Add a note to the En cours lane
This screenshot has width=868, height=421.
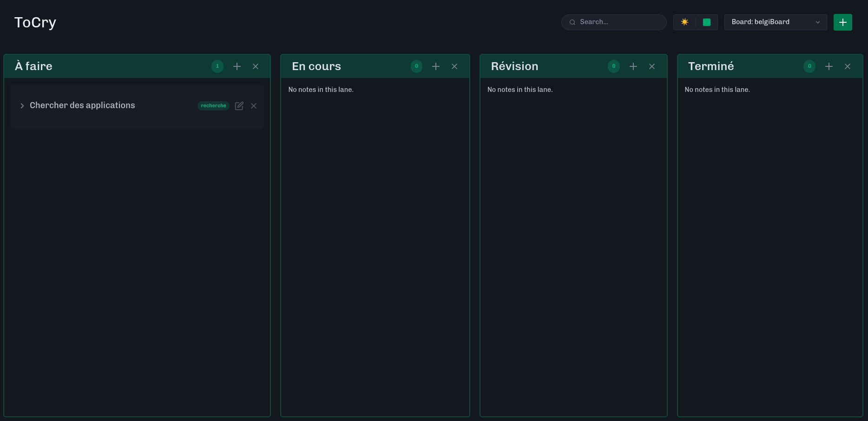[436, 66]
